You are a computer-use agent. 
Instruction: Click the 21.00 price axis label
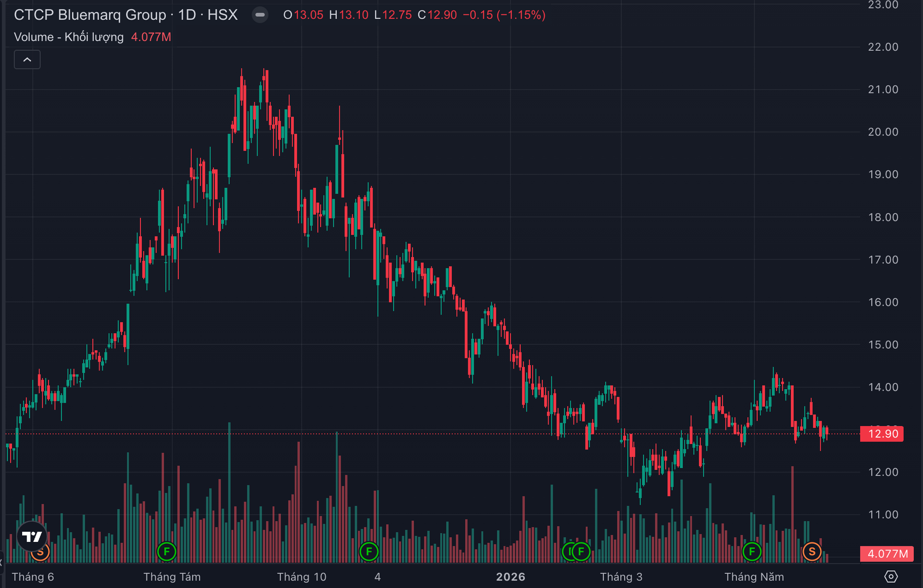(x=883, y=89)
